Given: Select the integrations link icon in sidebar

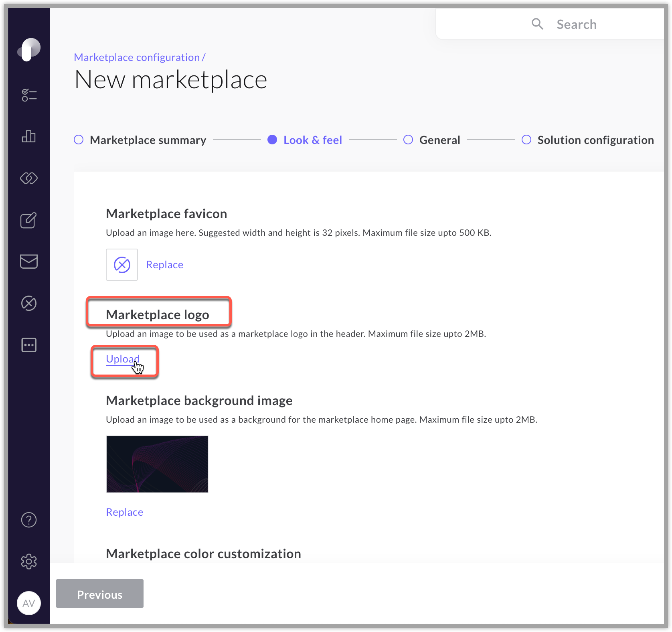Looking at the screenshot, I should (28, 178).
